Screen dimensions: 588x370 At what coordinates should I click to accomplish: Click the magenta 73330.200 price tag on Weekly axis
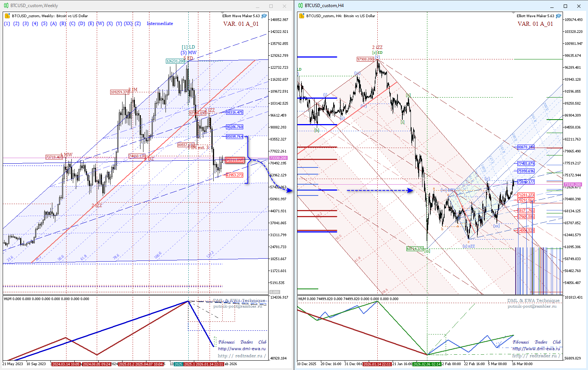(278, 158)
